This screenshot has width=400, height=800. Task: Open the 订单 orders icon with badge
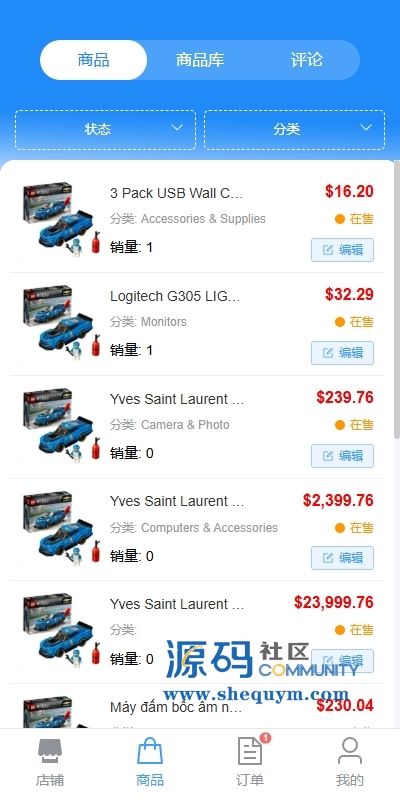[x=250, y=752]
